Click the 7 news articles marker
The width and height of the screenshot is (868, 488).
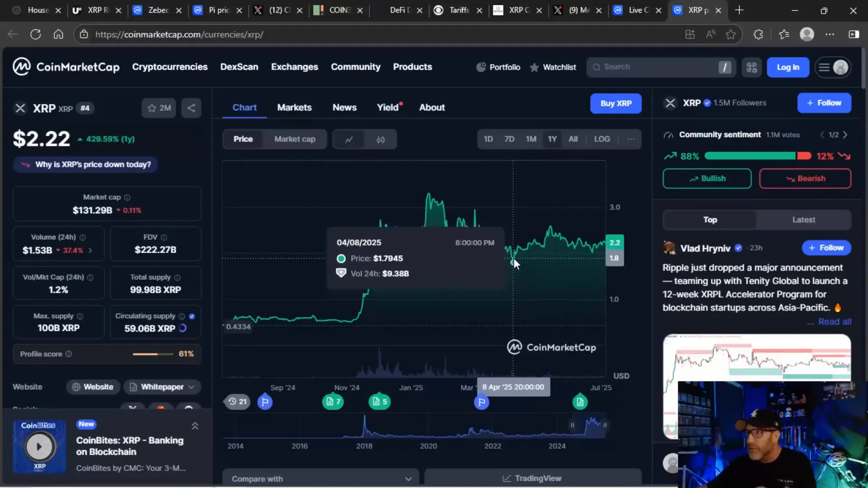[x=333, y=401]
